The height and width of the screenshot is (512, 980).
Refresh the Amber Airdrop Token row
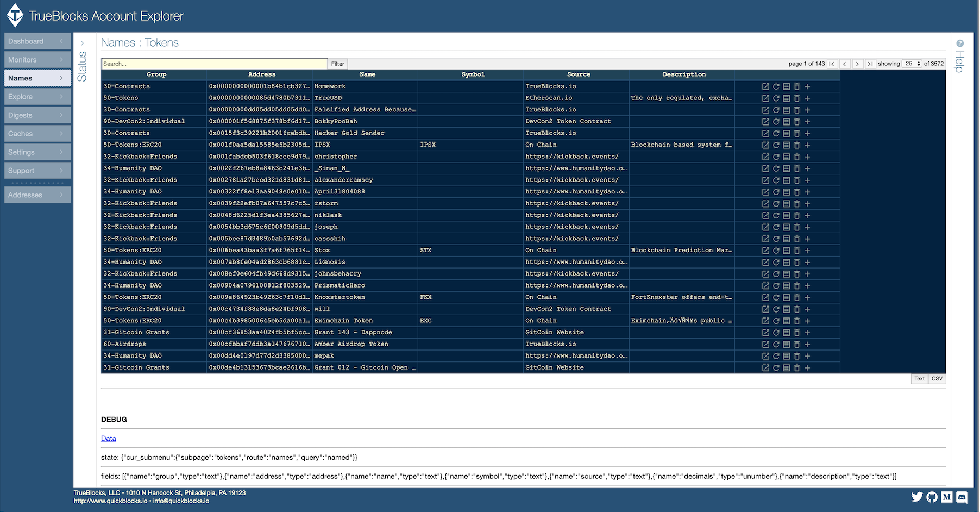[776, 344]
